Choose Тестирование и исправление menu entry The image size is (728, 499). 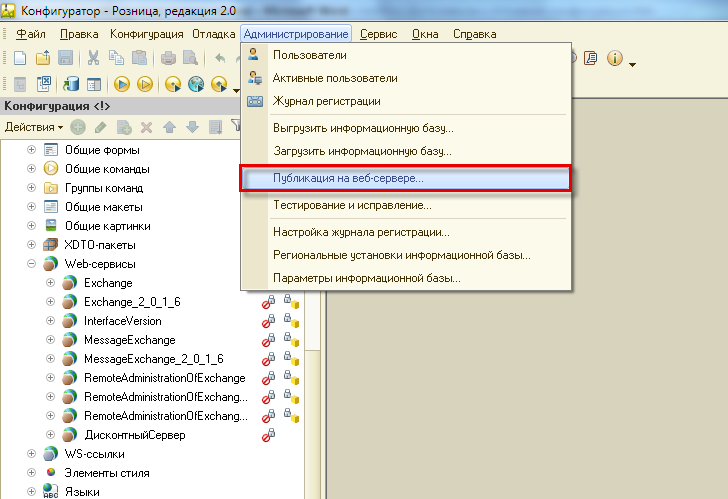click(x=352, y=205)
